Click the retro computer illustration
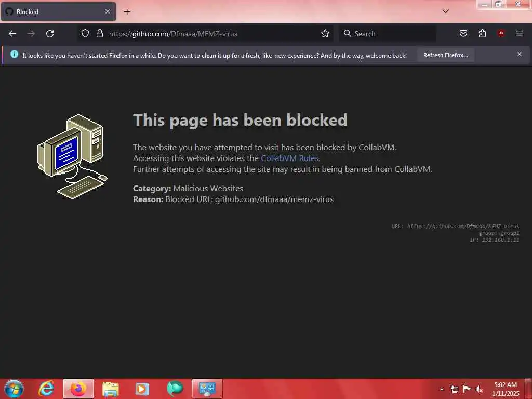Screen dimensions: 532x399 [72, 157]
